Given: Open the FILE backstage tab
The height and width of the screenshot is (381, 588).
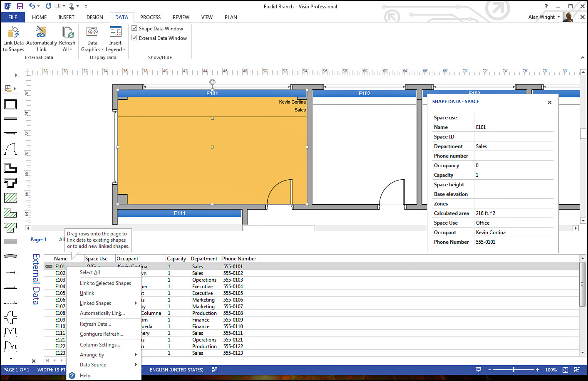Looking at the screenshot, I should (x=12, y=17).
